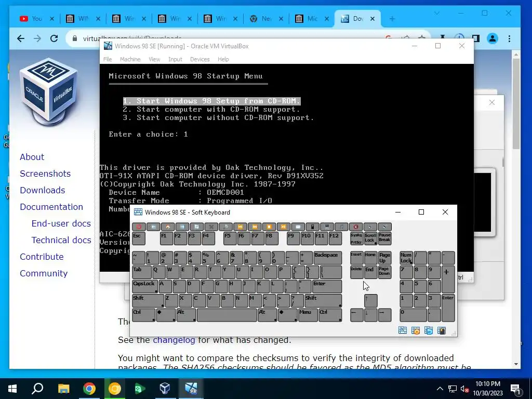Open the End-user docs link
The height and width of the screenshot is (399, 532).
coord(61,223)
